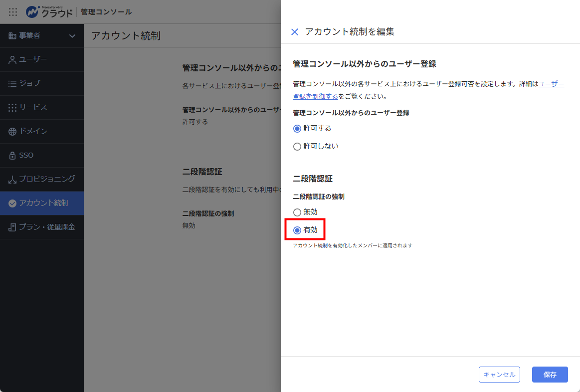Open the app launcher grid icon
The image size is (580, 392).
13,12
